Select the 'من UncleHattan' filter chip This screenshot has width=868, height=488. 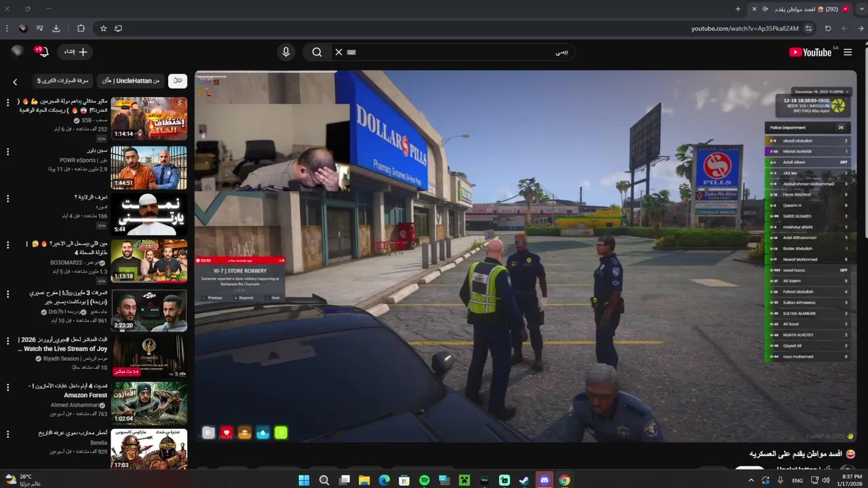pos(131,81)
